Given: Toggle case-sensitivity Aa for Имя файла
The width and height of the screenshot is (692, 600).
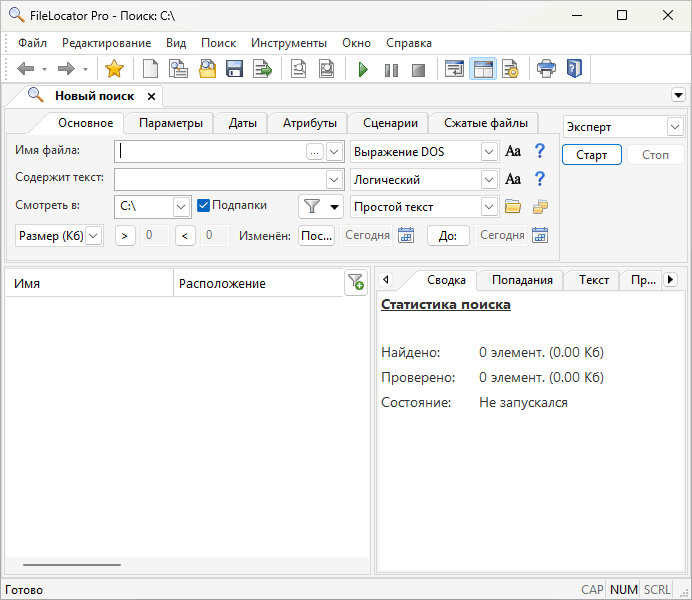Looking at the screenshot, I should (x=513, y=152).
